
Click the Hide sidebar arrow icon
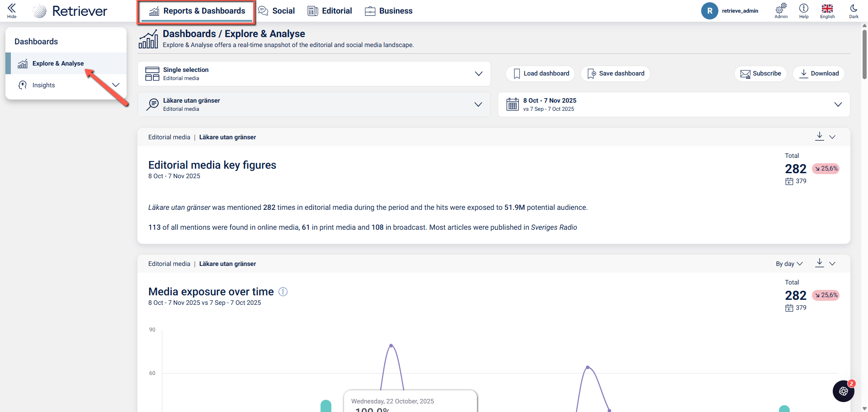(x=12, y=10)
